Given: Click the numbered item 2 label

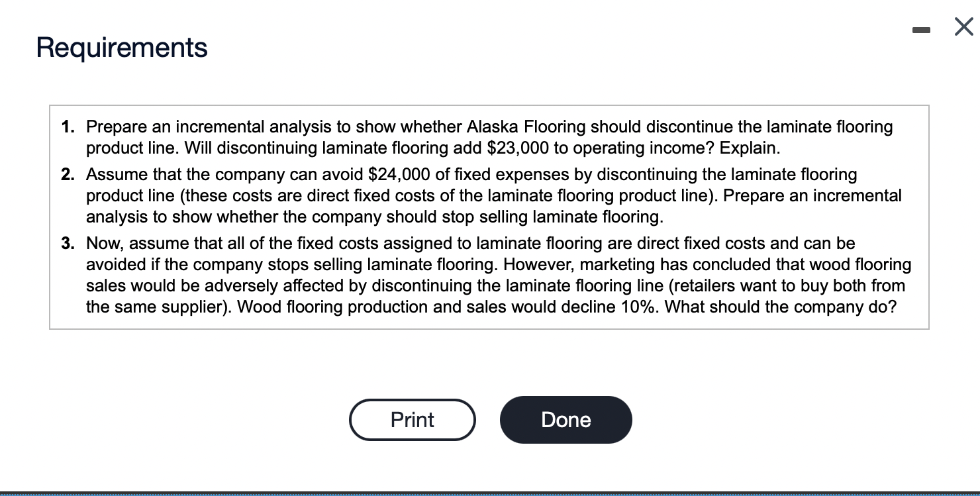Looking at the screenshot, I should pos(67,174).
